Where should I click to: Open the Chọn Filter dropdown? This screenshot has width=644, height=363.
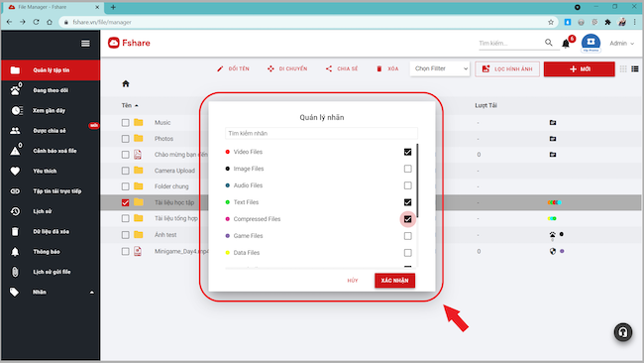pyautogui.click(x=440, y=68)
